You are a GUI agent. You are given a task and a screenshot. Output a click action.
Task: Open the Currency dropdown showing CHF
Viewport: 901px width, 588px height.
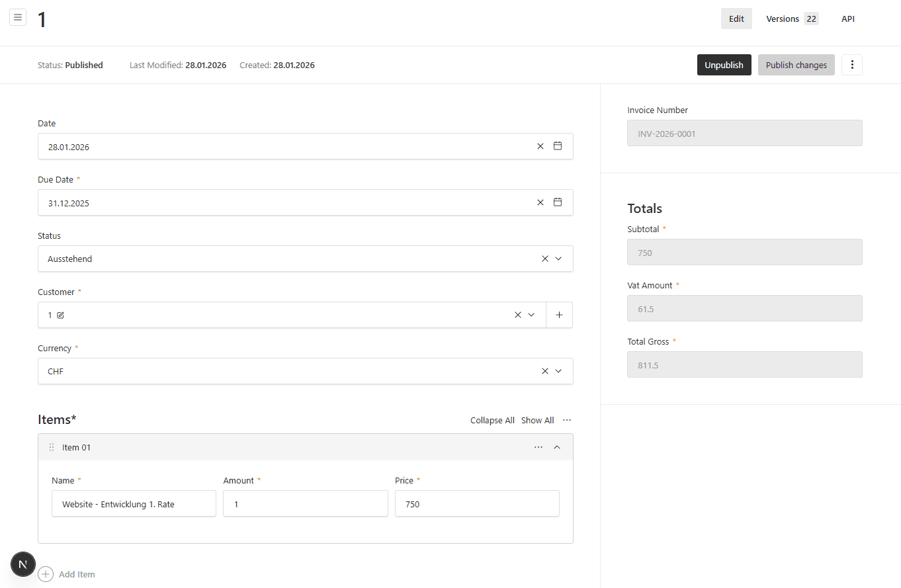pos(558,371)
